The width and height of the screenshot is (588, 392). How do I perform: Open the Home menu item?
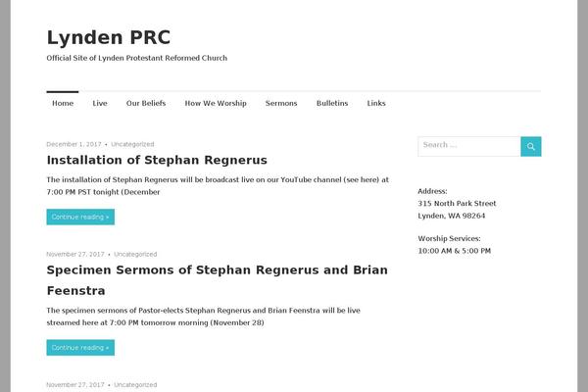(x=63, y=103)
